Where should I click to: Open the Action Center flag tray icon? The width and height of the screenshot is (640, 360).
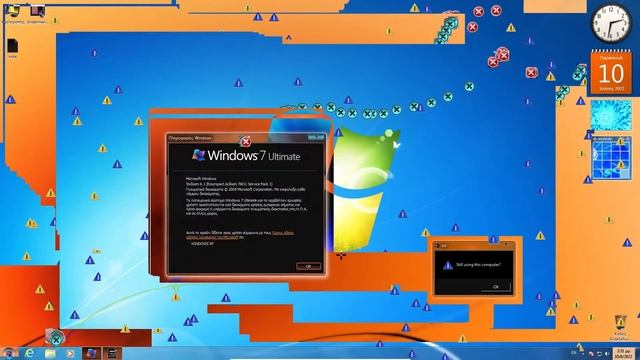[x=591, y=354]
